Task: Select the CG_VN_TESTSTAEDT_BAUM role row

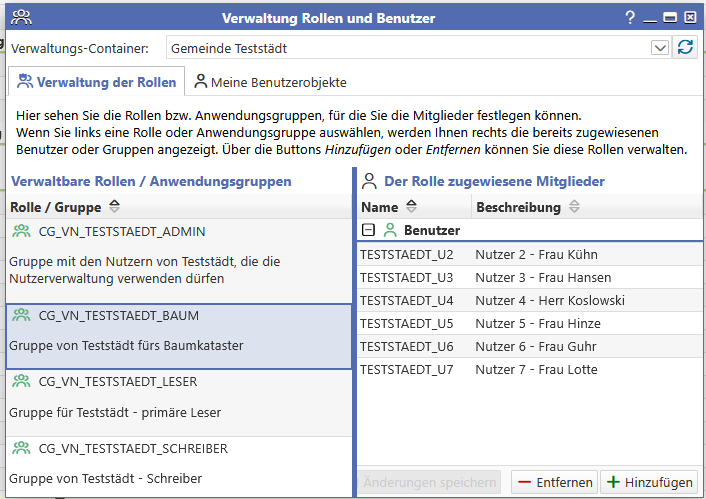Action: (179, 336)
